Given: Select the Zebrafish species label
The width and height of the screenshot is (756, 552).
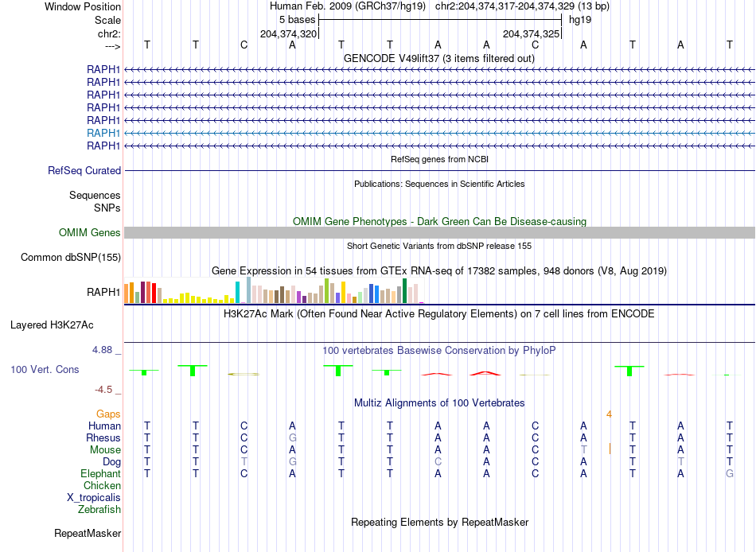Looking at the screenshot, I should point(99,510).
